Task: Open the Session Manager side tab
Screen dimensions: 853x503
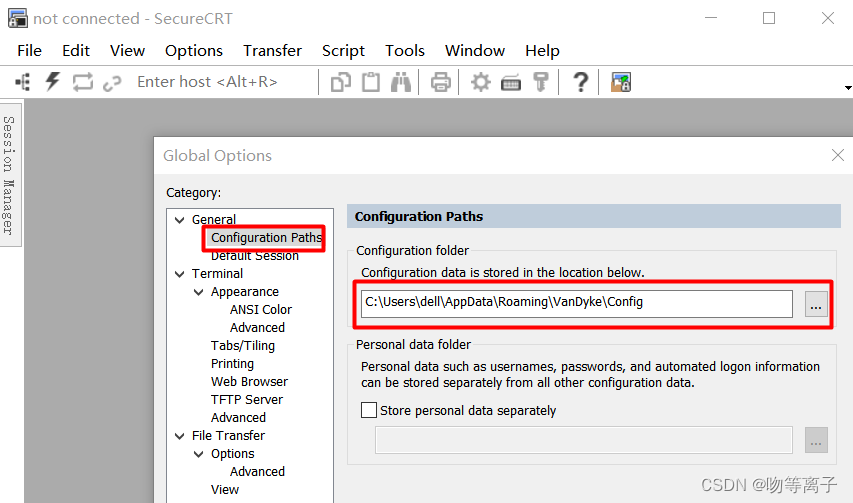Action: (9, 175)
